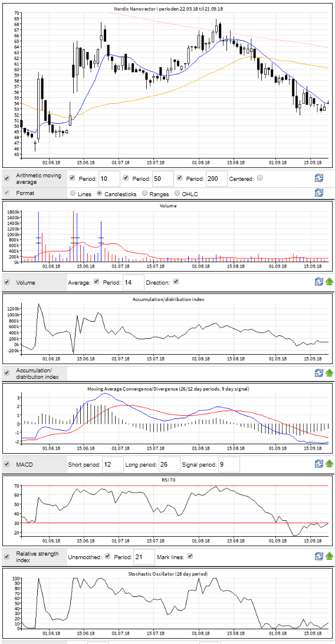Click the MACD Signal period field
The width and height of the screenshot is (335, 644).
(229, 464)
